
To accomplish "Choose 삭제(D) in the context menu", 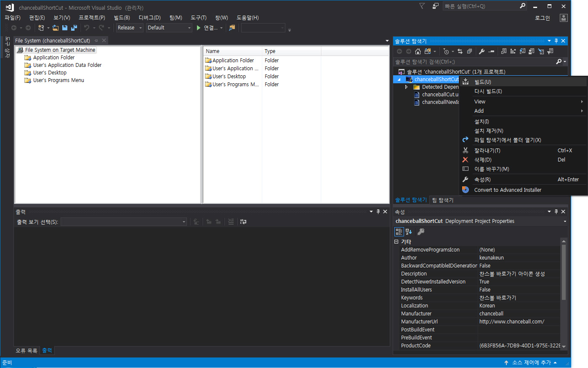I will tap(524, 160).
